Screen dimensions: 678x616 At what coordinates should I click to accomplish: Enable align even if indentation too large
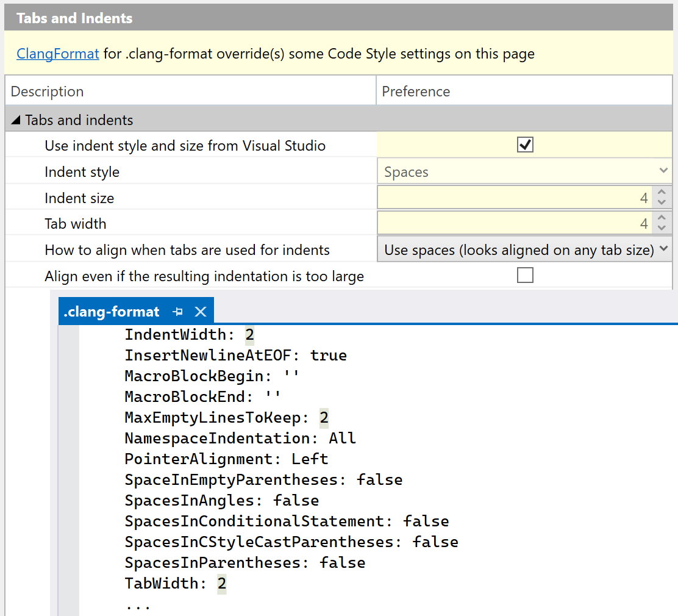[x=525, y=275]
